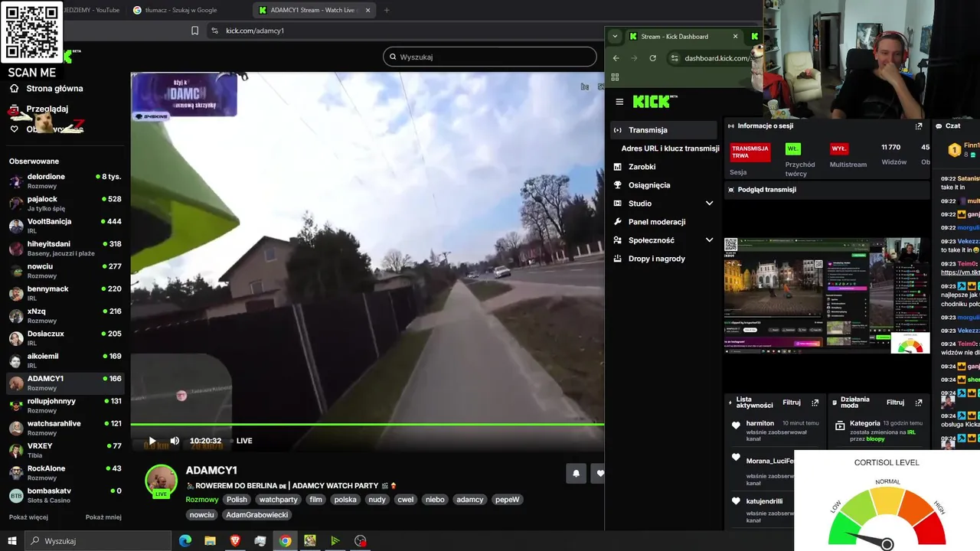
Task: Play the ADAMCY1 stream video
Action: coord(152,441)
